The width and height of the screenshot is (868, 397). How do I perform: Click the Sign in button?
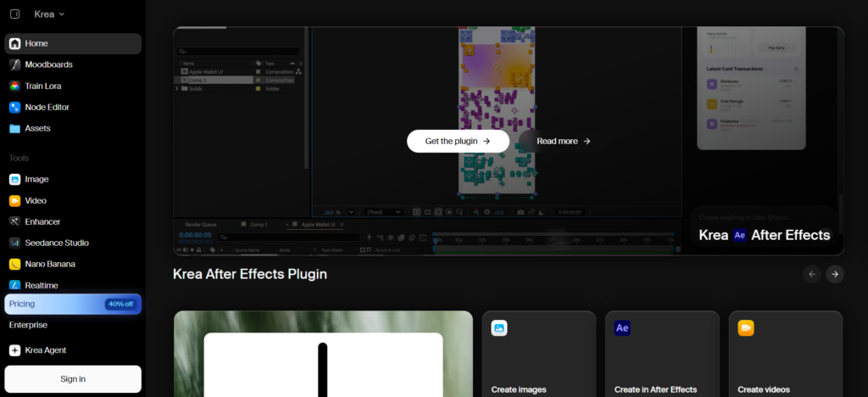point(73,379)
